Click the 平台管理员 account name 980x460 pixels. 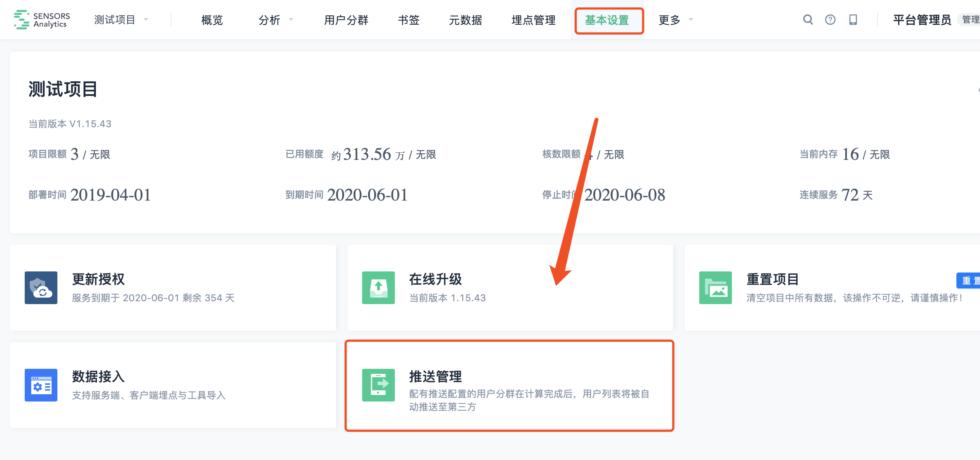(x=922, y=20)
